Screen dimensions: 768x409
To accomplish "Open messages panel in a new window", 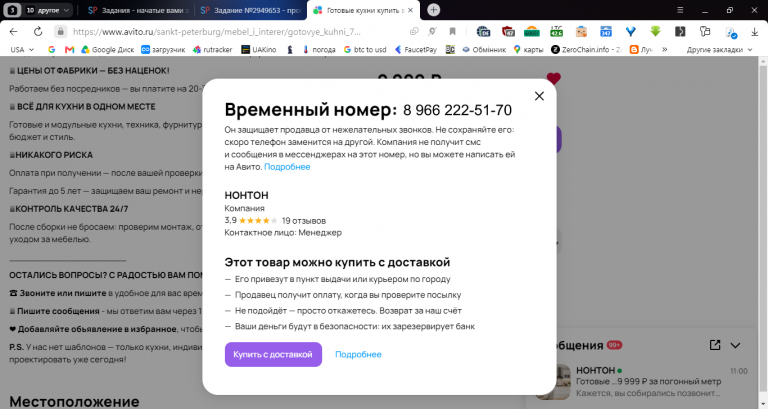I will point(715,345).
